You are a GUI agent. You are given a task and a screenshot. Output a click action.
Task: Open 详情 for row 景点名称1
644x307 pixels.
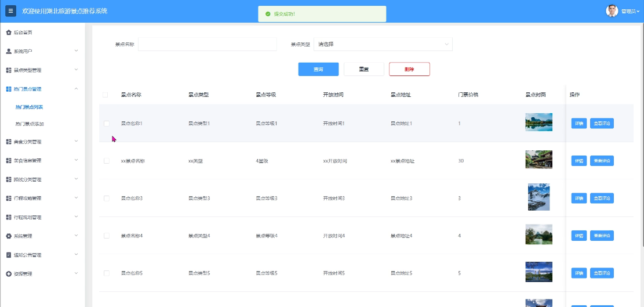pyautogui.click(x=579, y=123)
